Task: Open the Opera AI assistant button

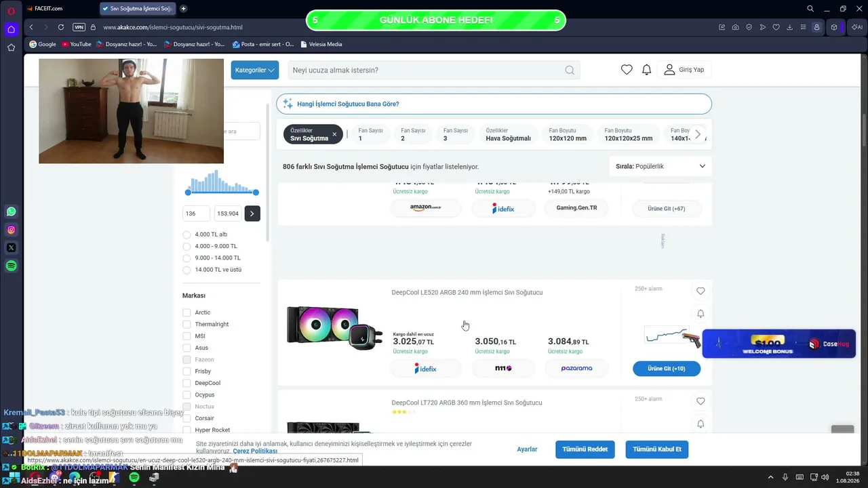Action: 857,27
